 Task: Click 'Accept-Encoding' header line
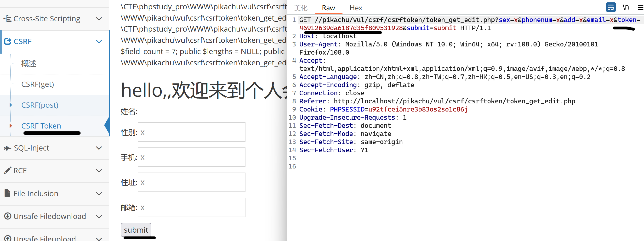[357, 85]
